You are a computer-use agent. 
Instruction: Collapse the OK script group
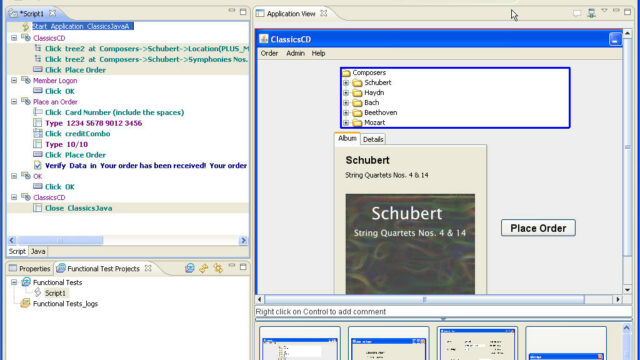click(14, 176)
